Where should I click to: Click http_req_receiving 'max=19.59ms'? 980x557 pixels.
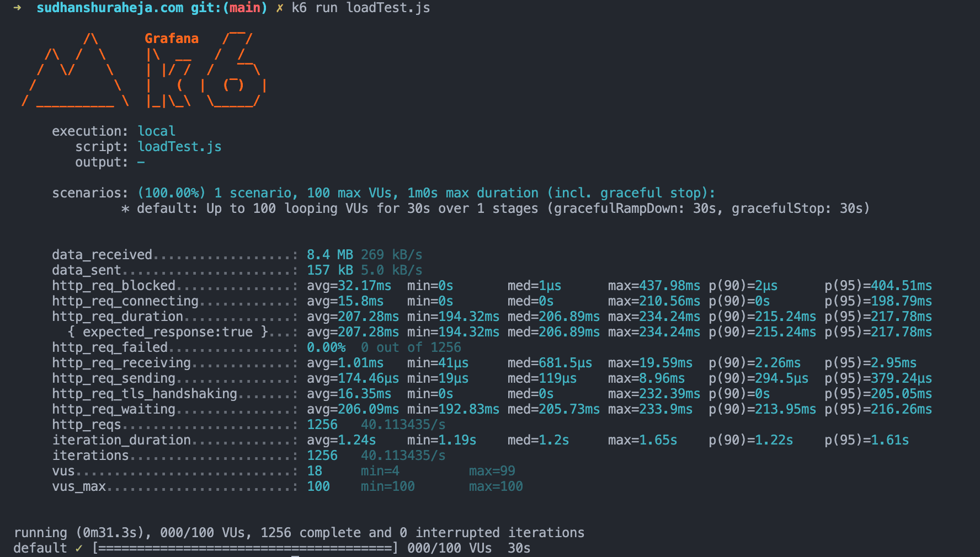tap(650, 363)
